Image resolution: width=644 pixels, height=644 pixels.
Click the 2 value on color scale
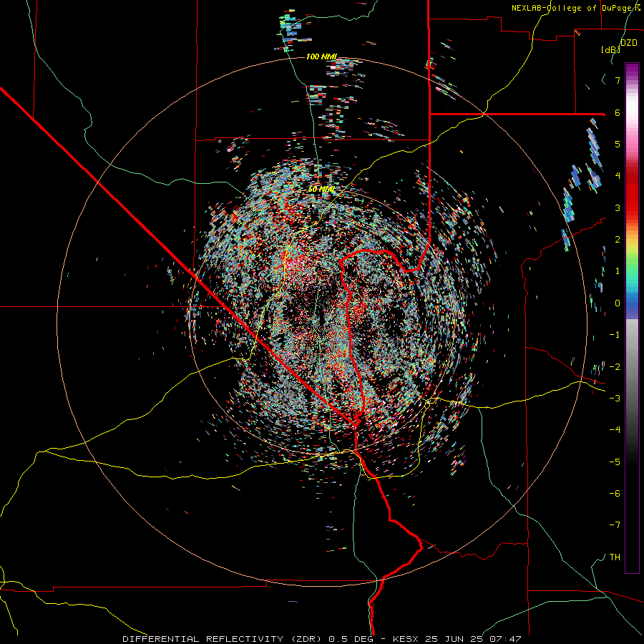(x=618, y=240)
